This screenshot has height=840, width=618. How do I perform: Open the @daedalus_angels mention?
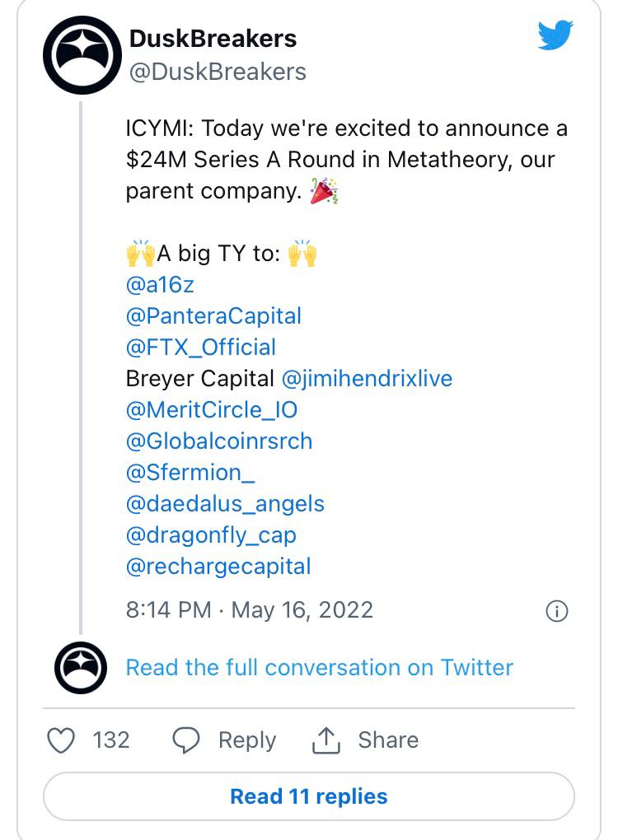click(x=225, y=504)
